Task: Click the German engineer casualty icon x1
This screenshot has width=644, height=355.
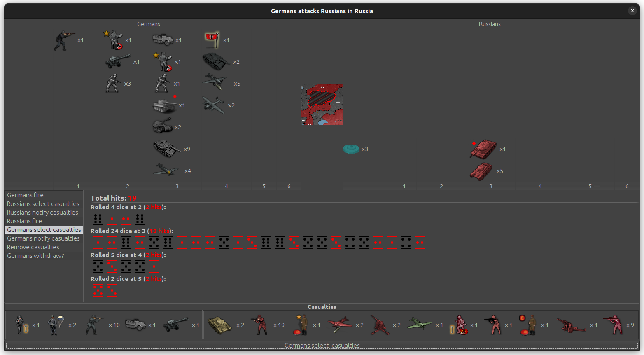Action: tap(21, 325)
